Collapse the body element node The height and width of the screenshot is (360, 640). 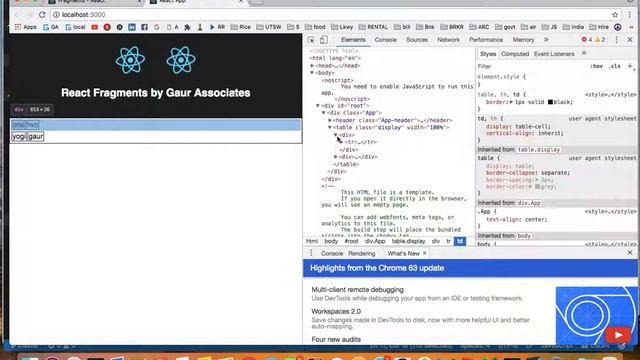(312, 73)
